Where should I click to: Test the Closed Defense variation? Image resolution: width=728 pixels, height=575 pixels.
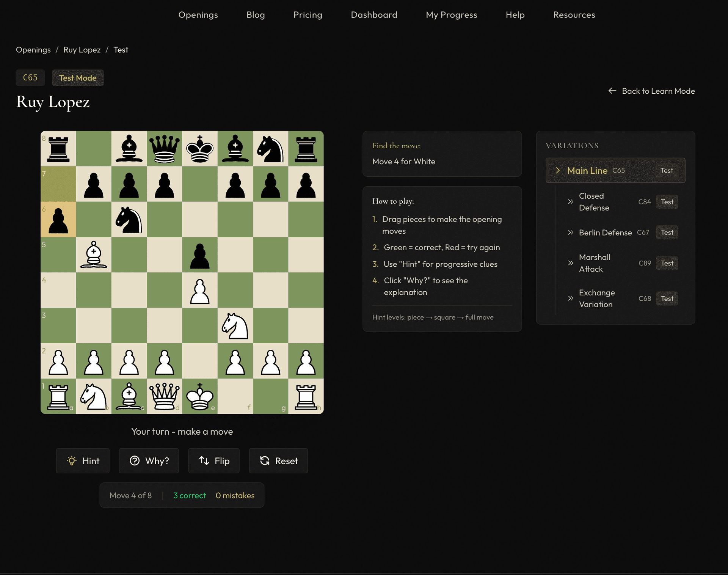coord(667,201)
